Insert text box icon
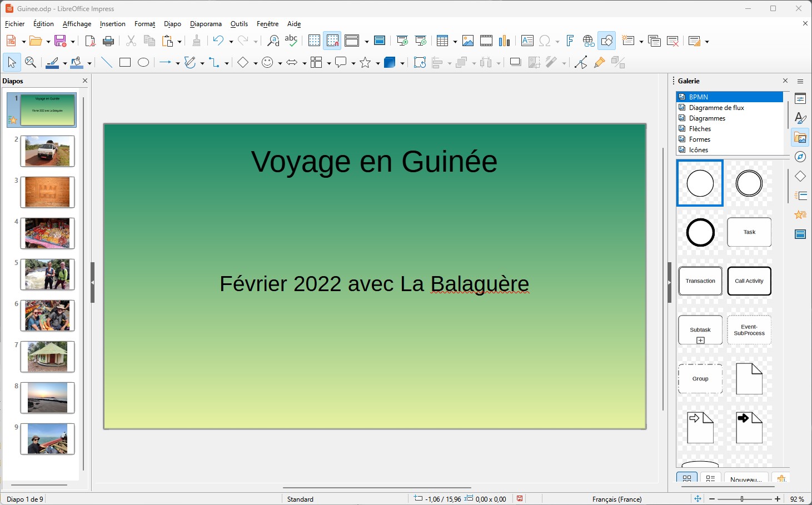This screenshot has height=505, width=812. click(x=527, y=41)
